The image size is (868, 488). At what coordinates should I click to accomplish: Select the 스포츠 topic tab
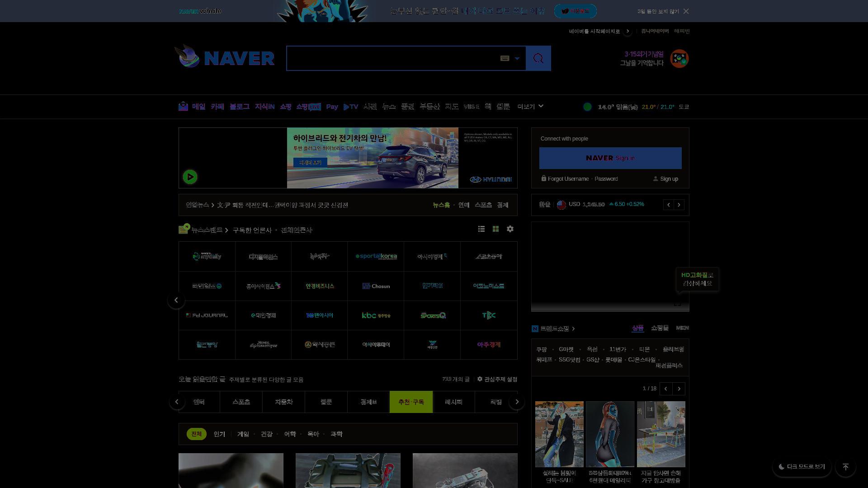[241, 402]
